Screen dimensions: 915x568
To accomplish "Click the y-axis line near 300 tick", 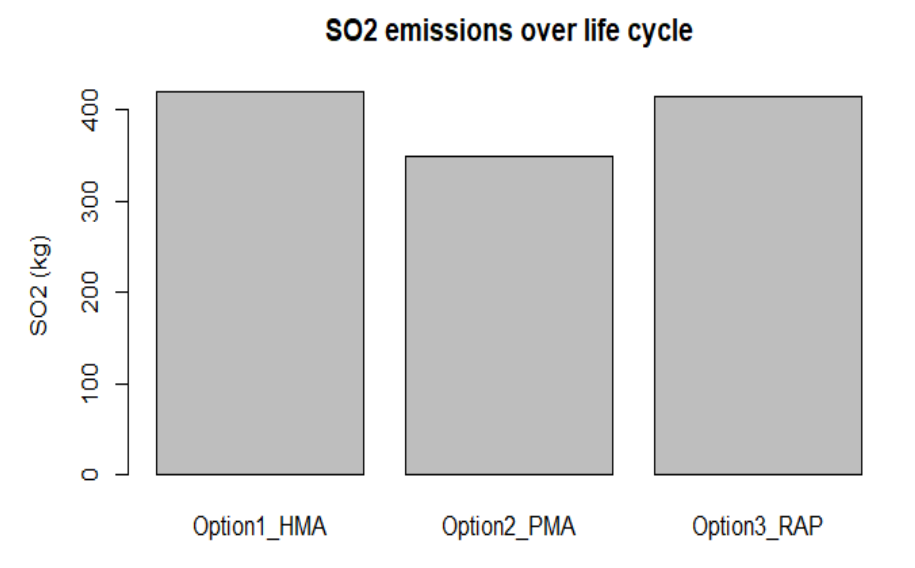I will 128,201.
